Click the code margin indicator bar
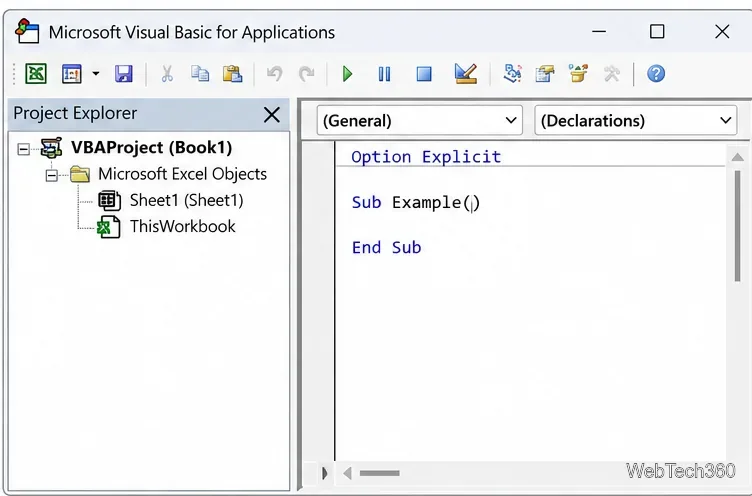 click(x=318, y=301)
